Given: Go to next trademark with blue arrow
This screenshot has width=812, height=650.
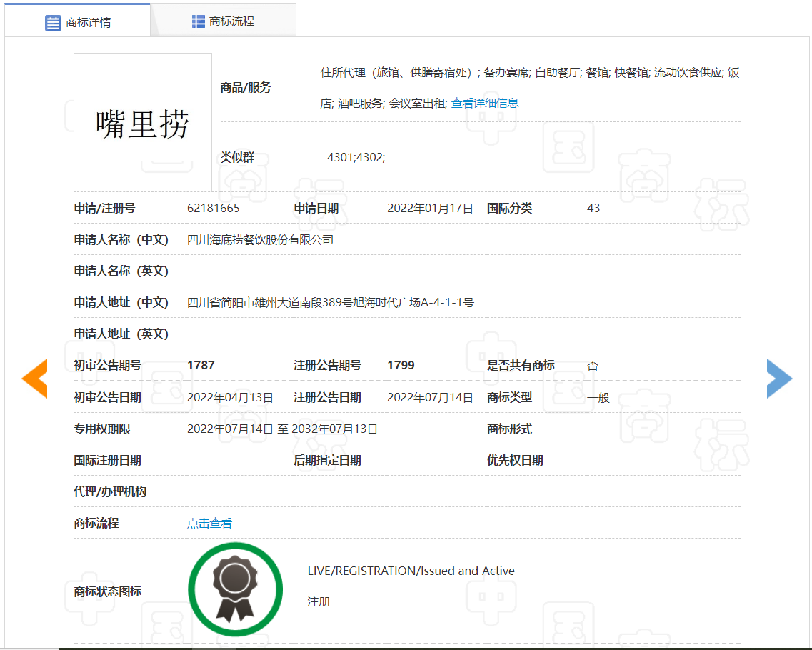Looking at the screenshot, I should tap(779, 378).
